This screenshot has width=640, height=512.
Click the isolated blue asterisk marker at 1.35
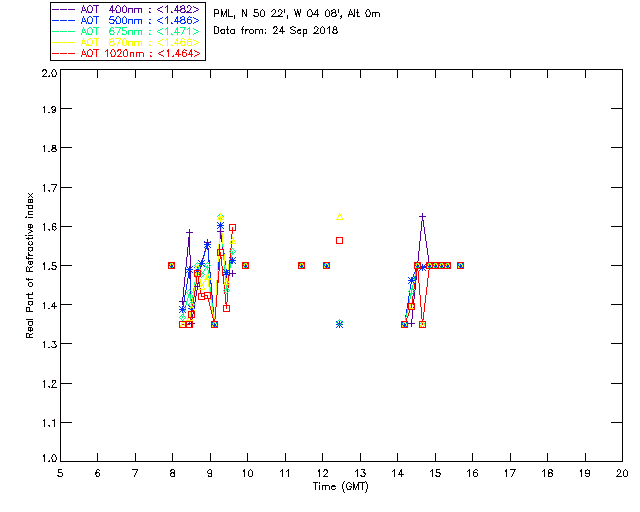(x=340, y=324)
